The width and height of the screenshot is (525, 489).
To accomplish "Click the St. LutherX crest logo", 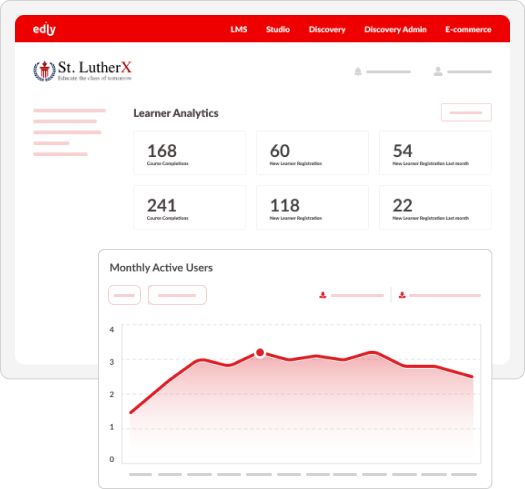I will pyautogui.click(x=44, y=71).
